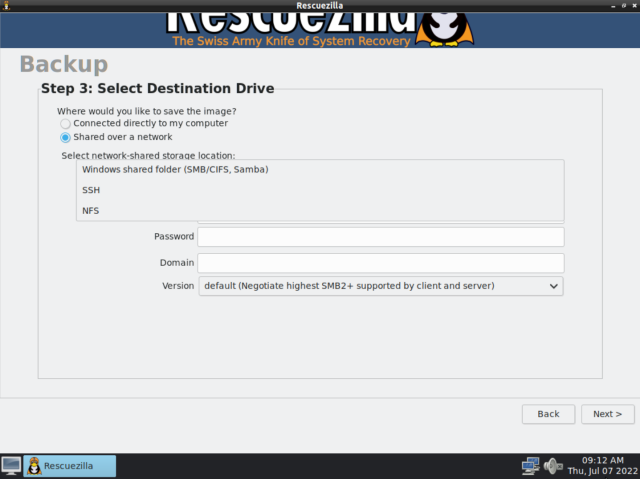Open the SMB Version dropdown
The image size is (640, 479).
tap(381, 286)
